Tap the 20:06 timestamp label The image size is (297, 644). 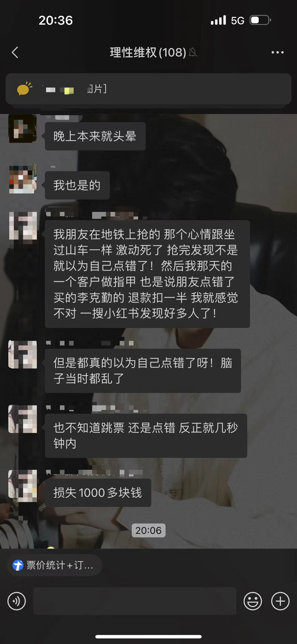[148, 530]
